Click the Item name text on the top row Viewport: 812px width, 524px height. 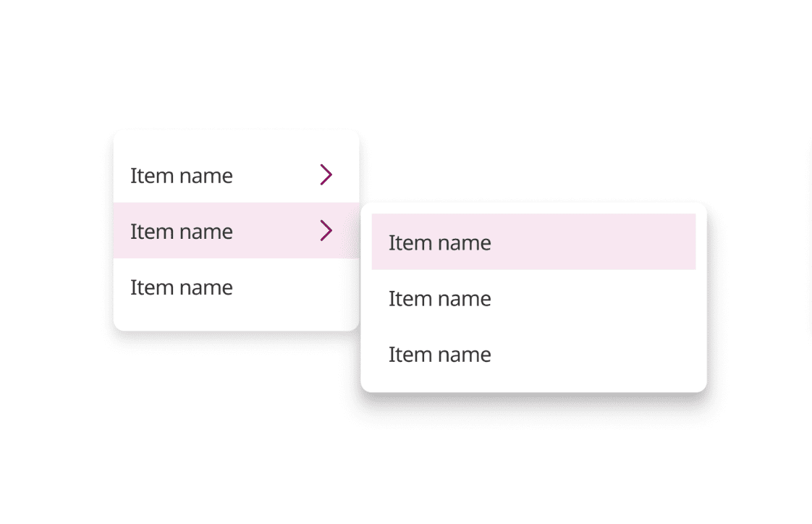click(x=182, y=174)
